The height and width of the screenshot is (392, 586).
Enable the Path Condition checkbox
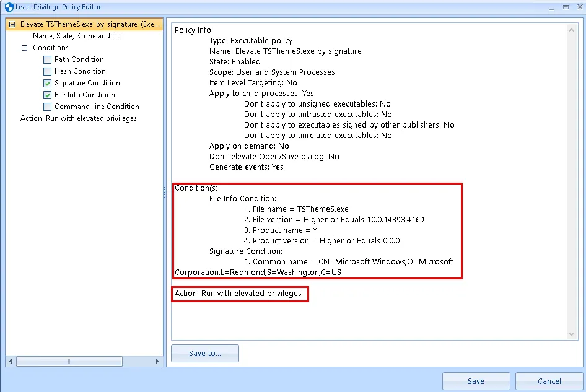[x=48, y=59]
